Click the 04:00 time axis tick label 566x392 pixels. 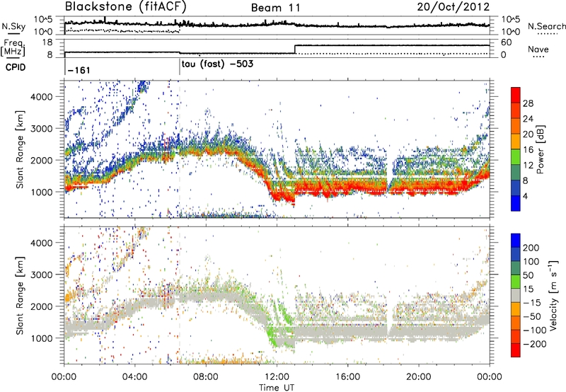click(135, 376)
